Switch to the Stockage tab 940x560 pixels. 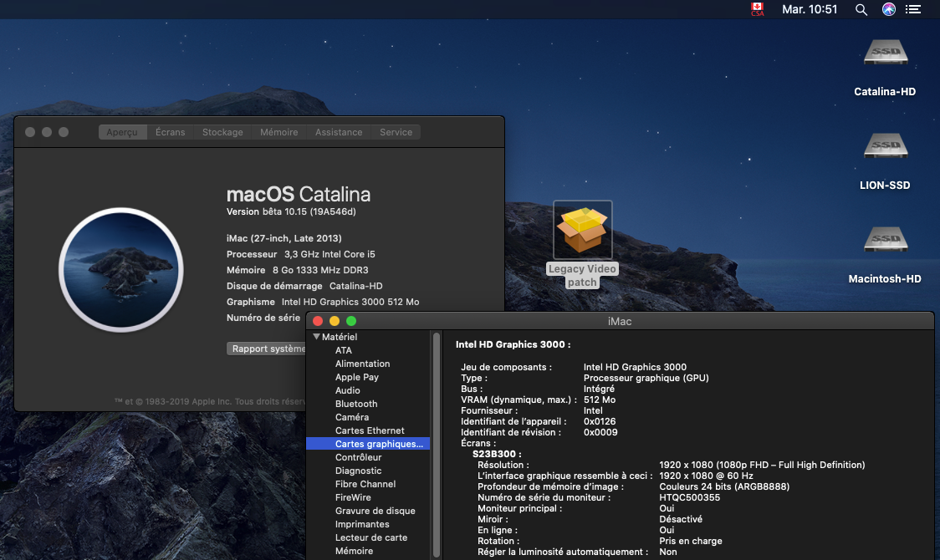(222, 132)
